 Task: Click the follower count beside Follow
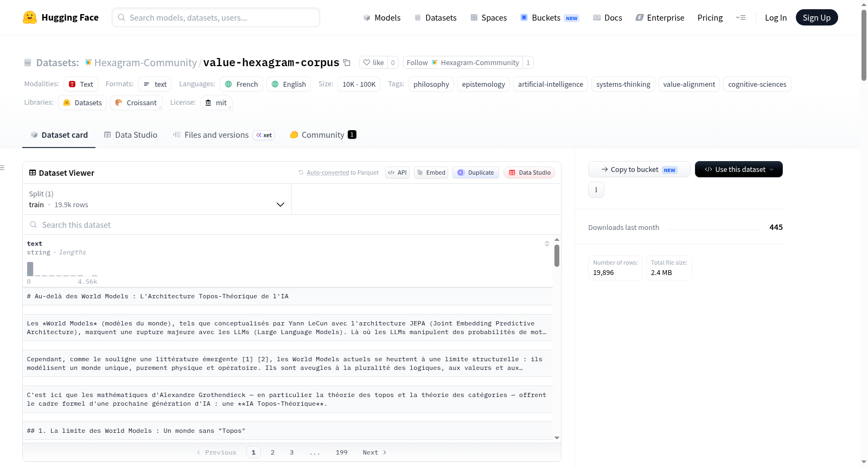pyautogui.click(x=528, y=62)
